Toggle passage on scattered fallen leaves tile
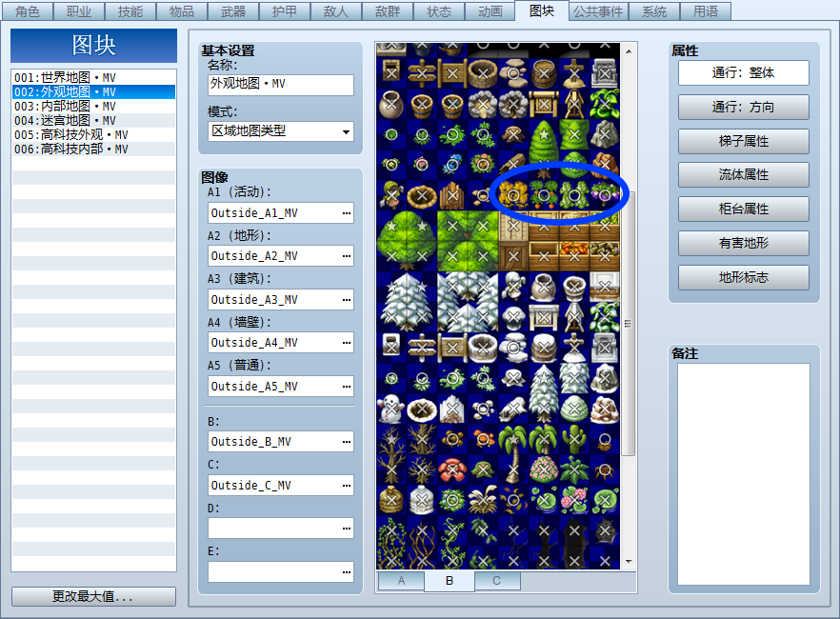Viewport: 840px width, 619px height. coord(513,501)
